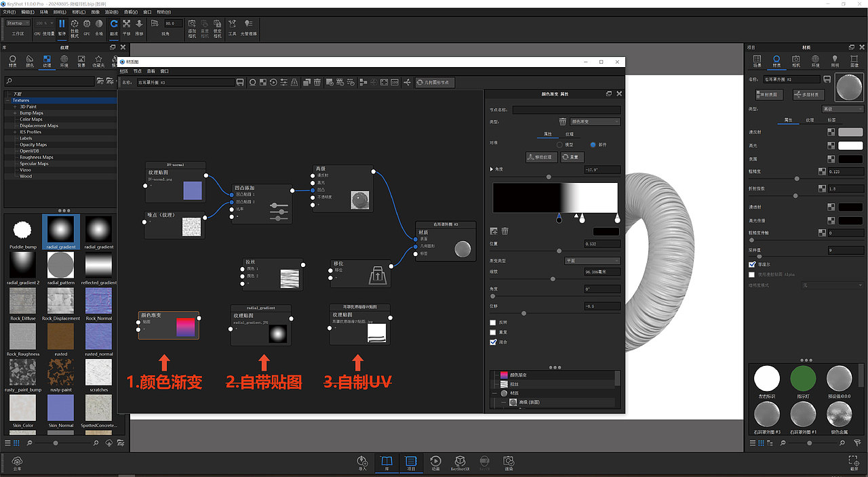Expand the 角度 disclosure triangle
The height and width of the screenshot is (477, 868).
pyautogui.click(x=492, y=169)
